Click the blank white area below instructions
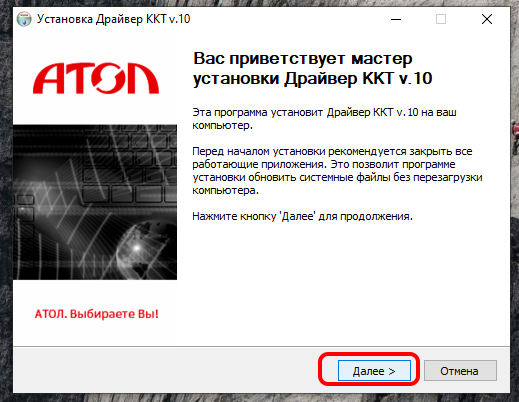The height and width of the screenshot is (402, 519). 347,283
